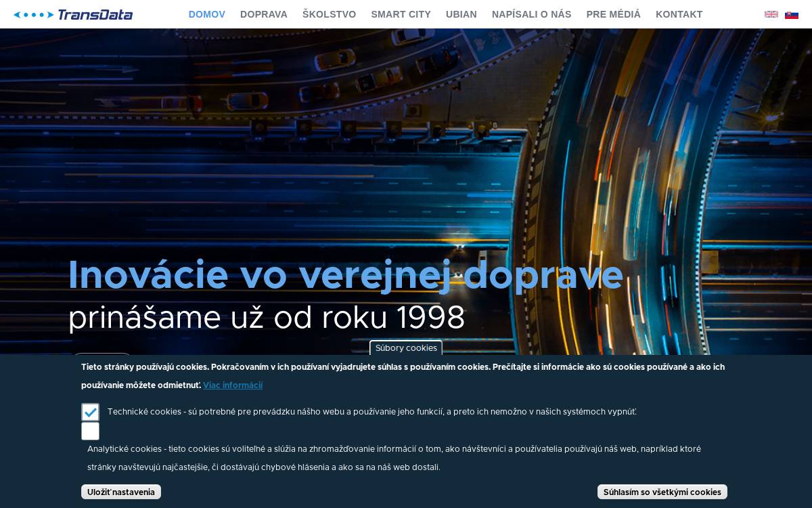812x508 pixels.
Task: Toggle the Technické cookies checkbox
Action: coord(90,412)
